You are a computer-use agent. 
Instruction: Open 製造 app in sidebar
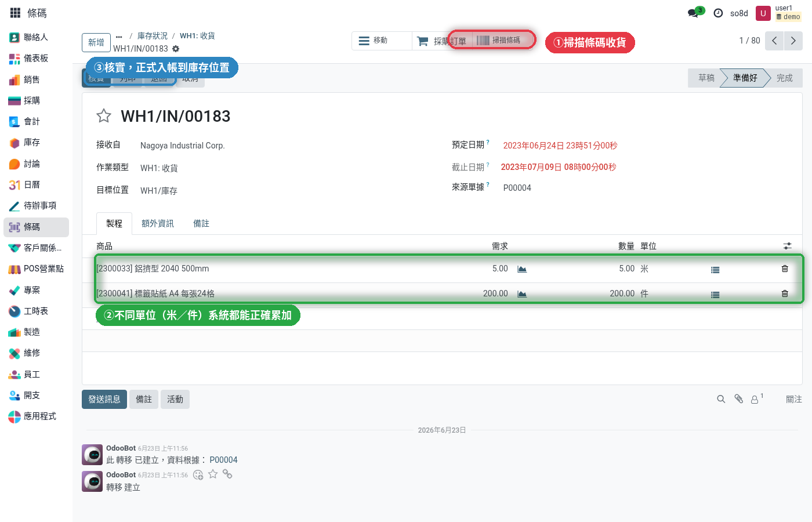(36, 332)
